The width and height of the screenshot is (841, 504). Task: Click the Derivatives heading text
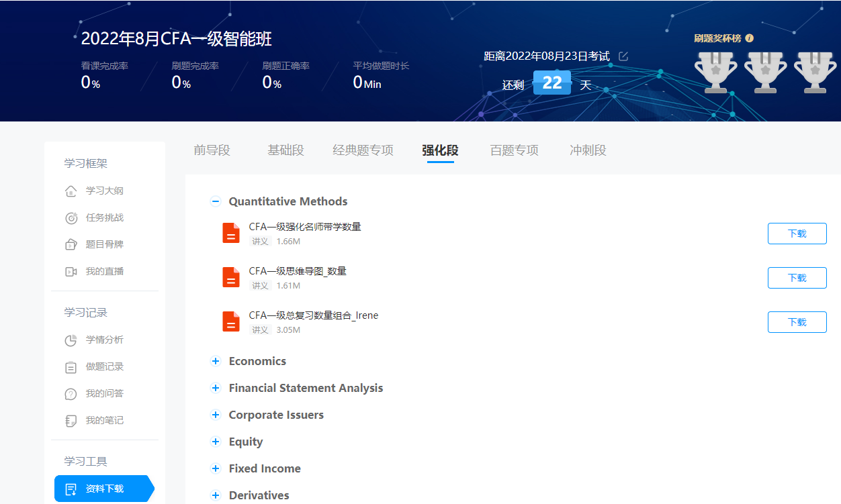pos(259,495)
